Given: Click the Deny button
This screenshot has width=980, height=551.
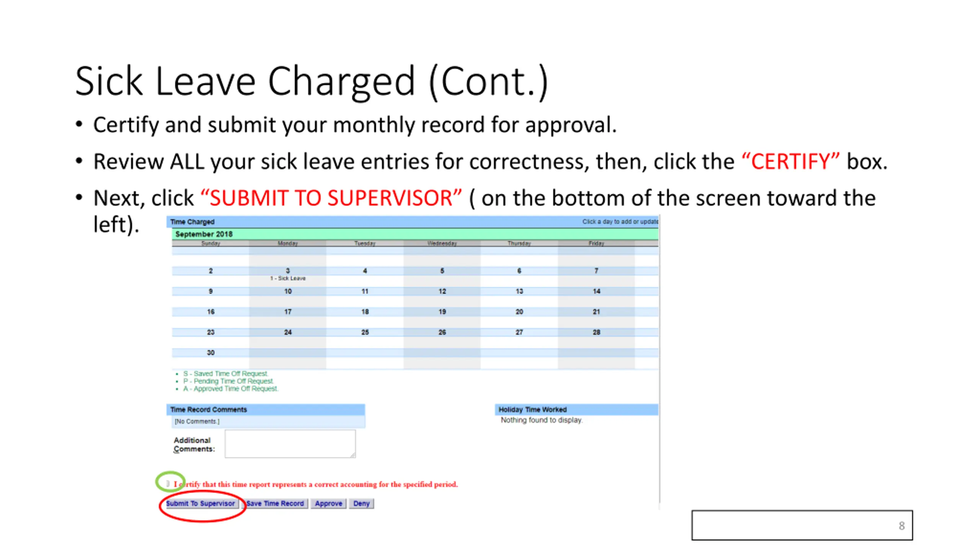Looking at the screenshot, I should 361,504.
